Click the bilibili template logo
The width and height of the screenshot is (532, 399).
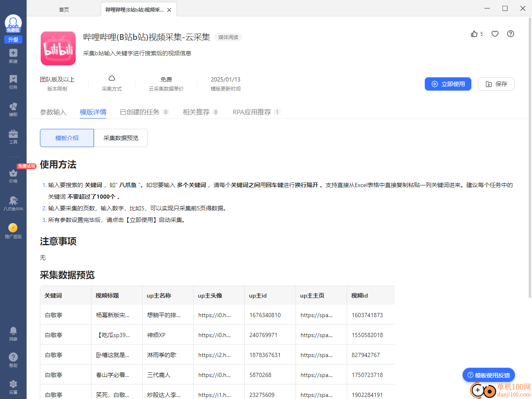point(58,48)
